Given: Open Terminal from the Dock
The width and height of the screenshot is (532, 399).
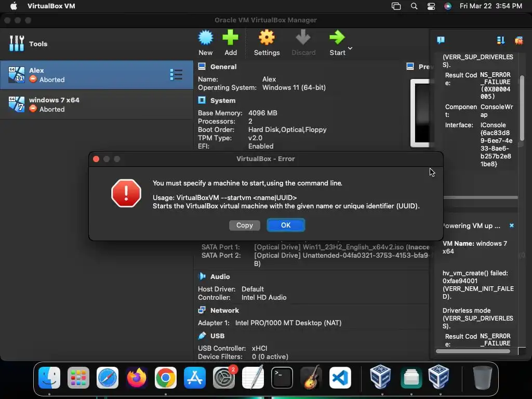Looking at the screenshot, I should click(282, 378).
